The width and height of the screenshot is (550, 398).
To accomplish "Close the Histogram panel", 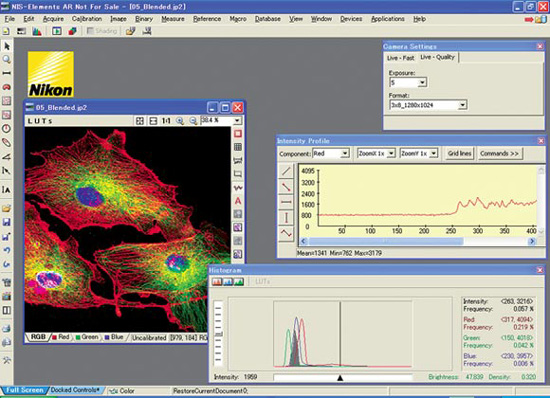I will pyautogui.click(x=540, y=270).
